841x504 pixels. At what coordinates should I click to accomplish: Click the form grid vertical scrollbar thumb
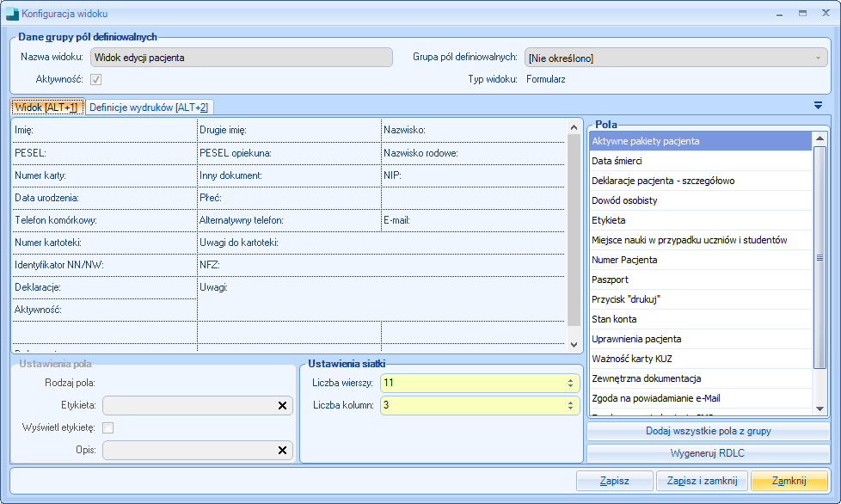coord(574,230)
